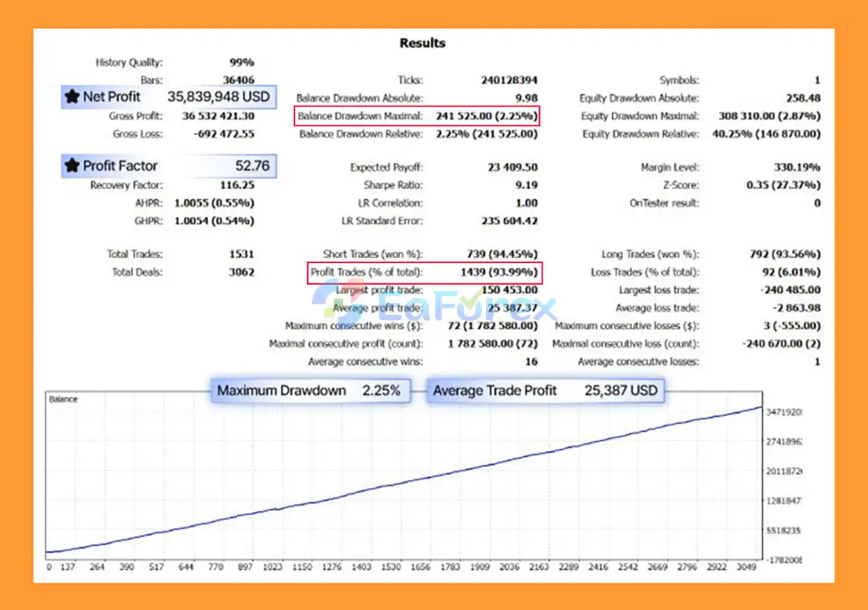Click the star icon beside Profit Factor
The image size is (868, 610).
72,166
